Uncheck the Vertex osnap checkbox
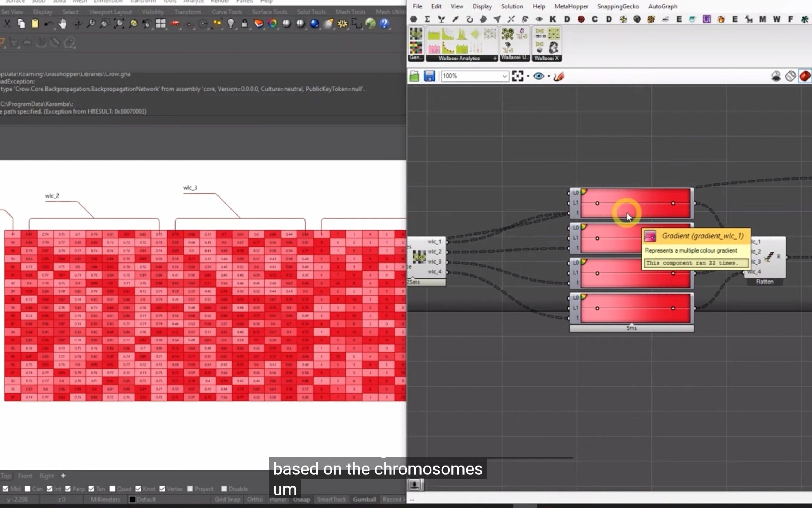Screen dimensions: 812x508 [162, 489]
